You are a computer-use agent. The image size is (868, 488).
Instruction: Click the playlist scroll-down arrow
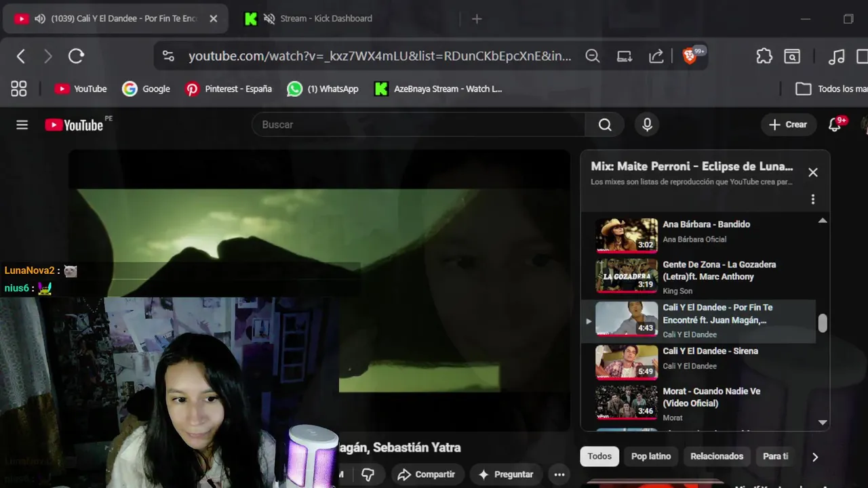coord(823,422)
